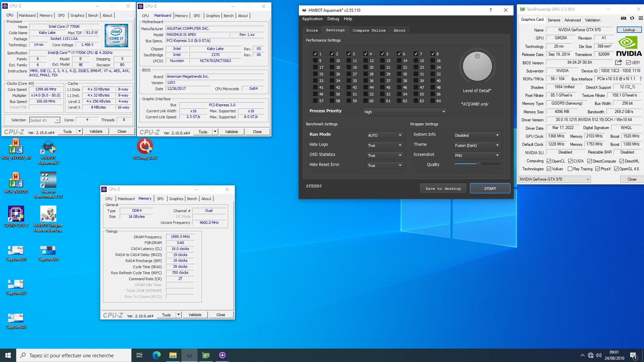The width and height of the screenshot is (644, 362).
Task: Open the Hide Logo dropdown
Action: tap(385, 145)
